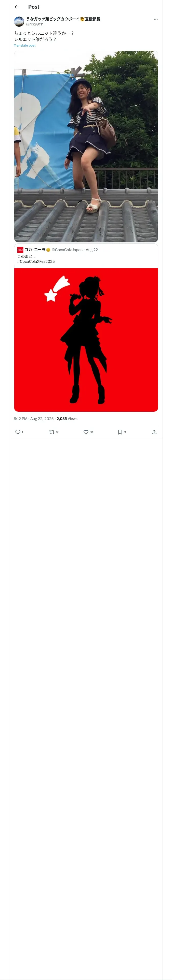
Task: Click the quoted コカ・コーラ account name
Action: coord(35,250)
